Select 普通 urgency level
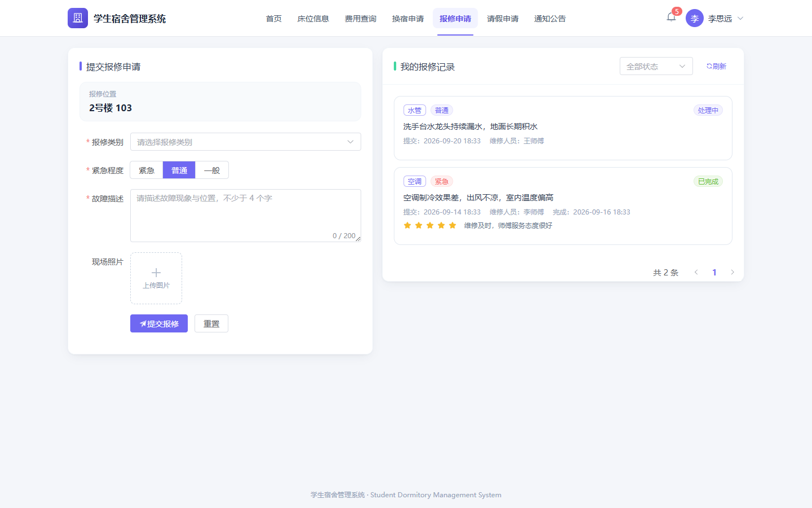Screen dimensions: 812x508 click(179, 170)
